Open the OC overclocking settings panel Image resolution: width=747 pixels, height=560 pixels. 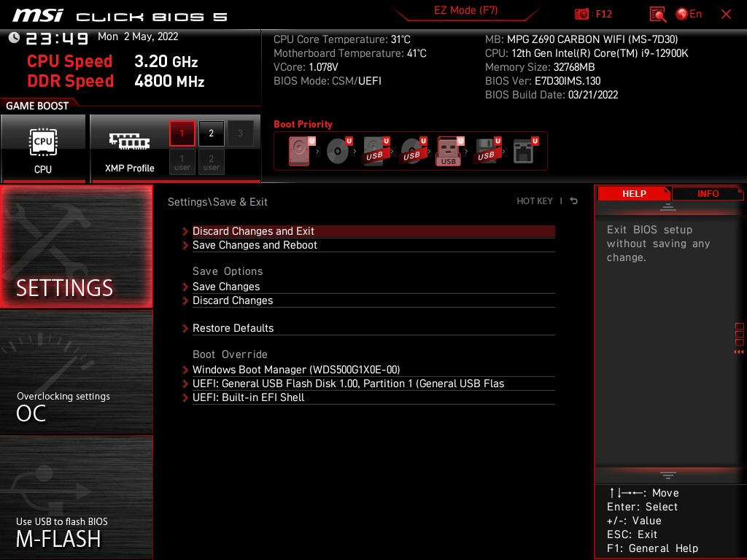pos(77,373)
